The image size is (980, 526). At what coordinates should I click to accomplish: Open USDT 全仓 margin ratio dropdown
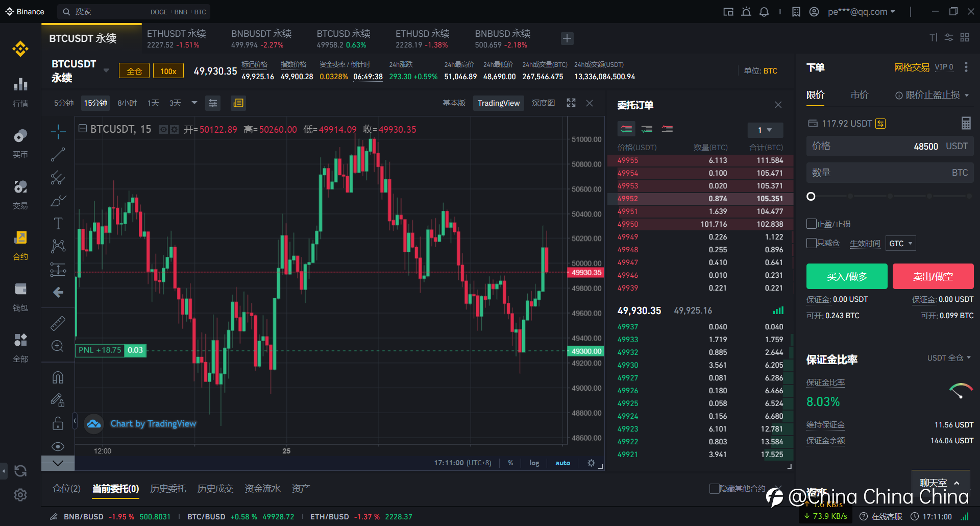949,358
